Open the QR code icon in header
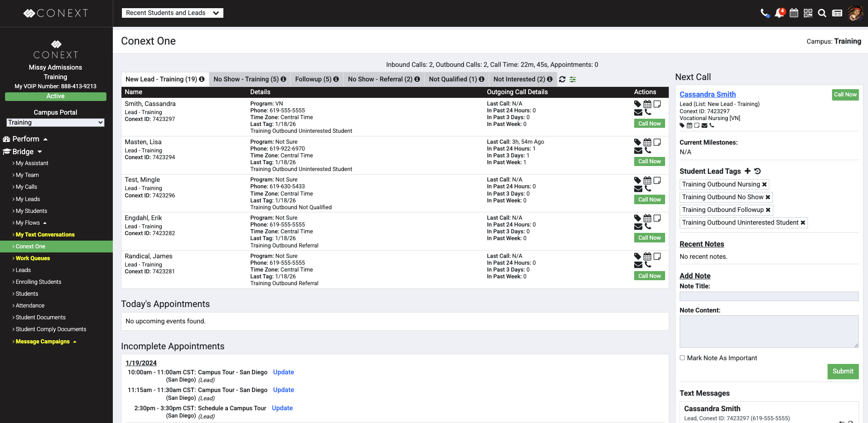This screenshot has height=423, width=868. [x=808, y=13]
